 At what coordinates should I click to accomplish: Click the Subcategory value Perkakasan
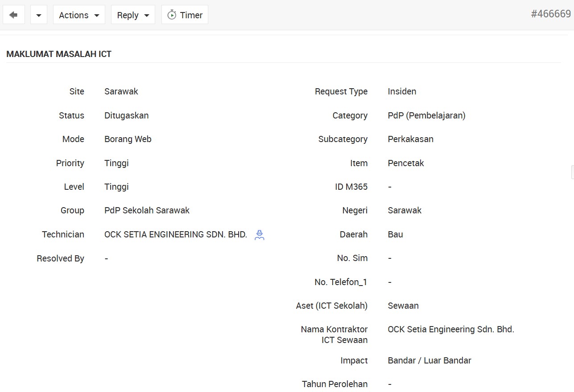click(410, 139)
